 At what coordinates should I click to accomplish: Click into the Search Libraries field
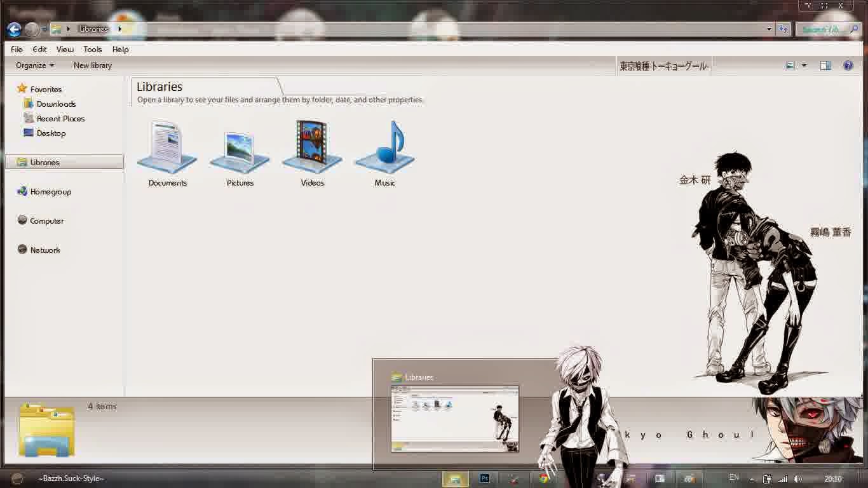(x=827, y=29)
